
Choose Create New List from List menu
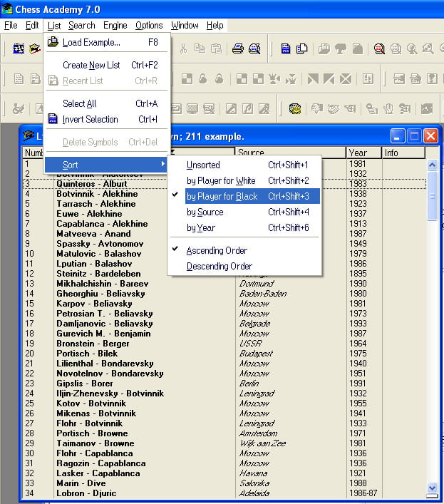tap(106, 65)
